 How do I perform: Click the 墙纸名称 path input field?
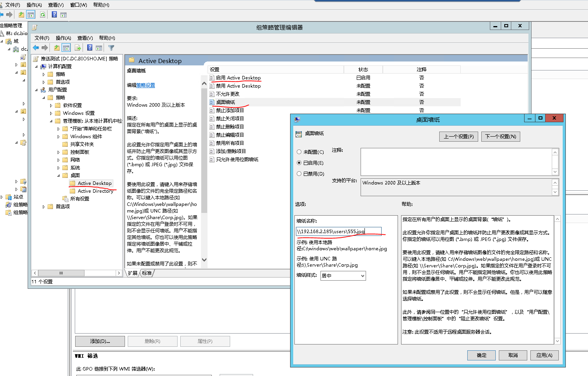[338, 232]
